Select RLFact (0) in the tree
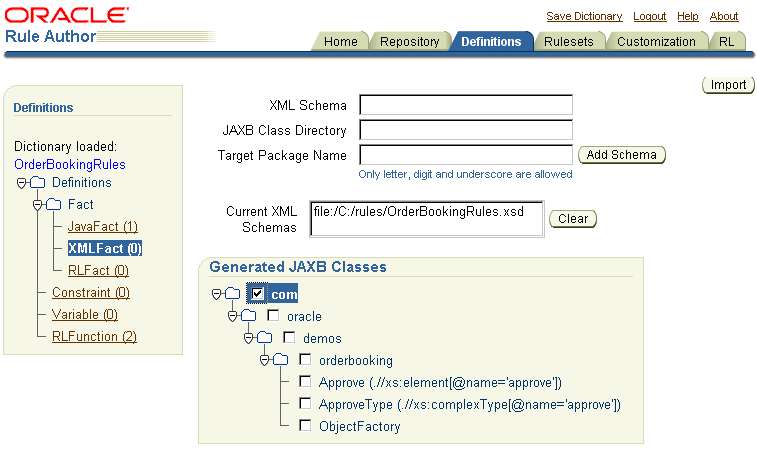 (98, 270)
